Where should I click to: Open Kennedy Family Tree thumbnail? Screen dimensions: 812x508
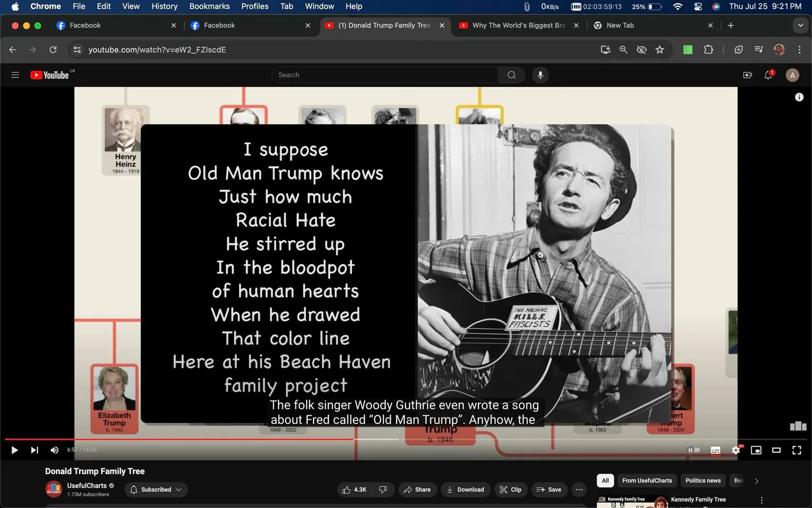click(x=632, y=502)
